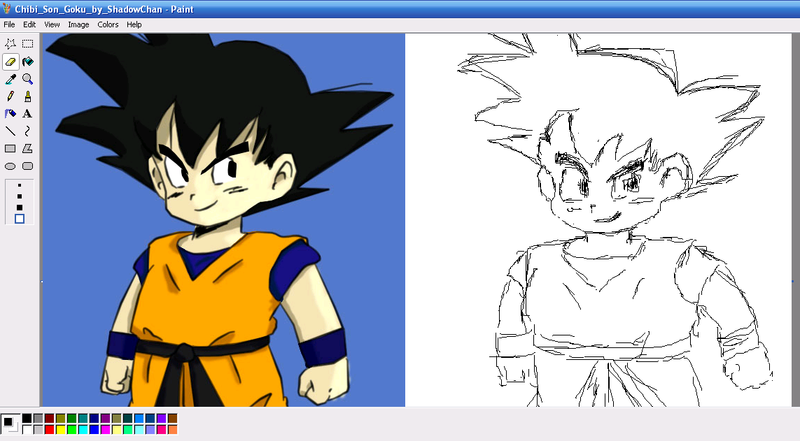Viewport: 800px width, 441px height.
Task: Choose the largest eraser size
Action: tap(19, 219)
